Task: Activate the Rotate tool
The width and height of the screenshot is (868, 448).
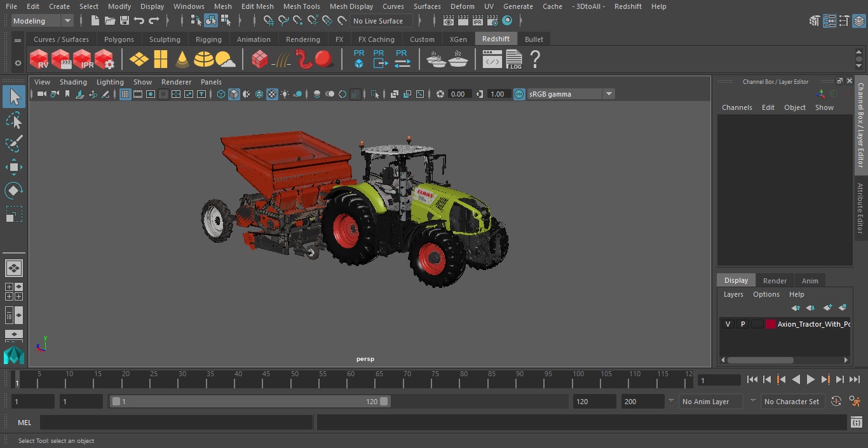Action: (x=13, y=191)
